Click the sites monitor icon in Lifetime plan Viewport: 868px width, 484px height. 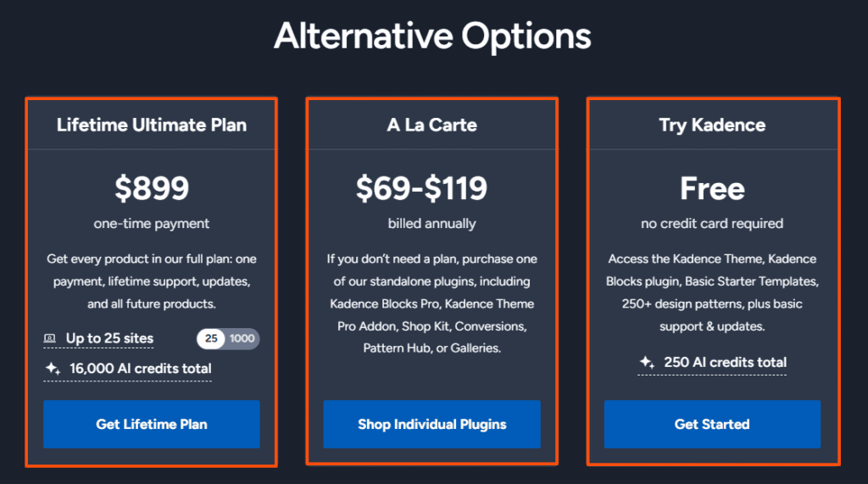point(50,338)
